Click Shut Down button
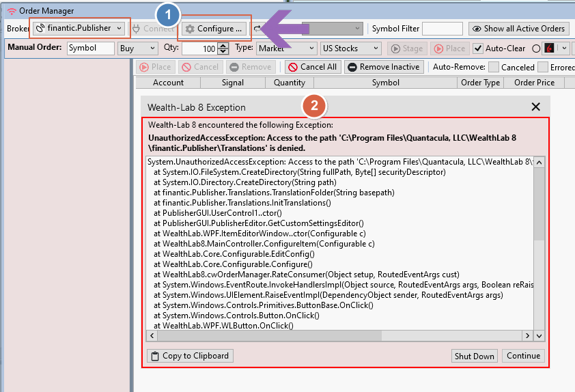575x392 pixels. (x=474, y=356)
